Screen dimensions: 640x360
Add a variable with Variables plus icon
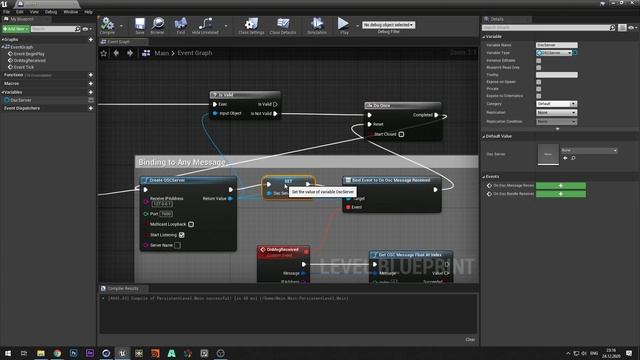pyautogui.click(x=91, y=92)
